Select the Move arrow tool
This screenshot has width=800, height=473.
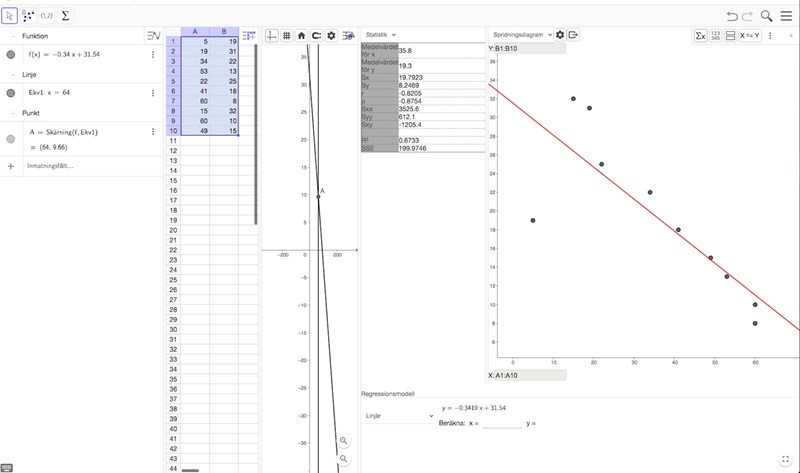pyautogui.click(x=10, y=16)
